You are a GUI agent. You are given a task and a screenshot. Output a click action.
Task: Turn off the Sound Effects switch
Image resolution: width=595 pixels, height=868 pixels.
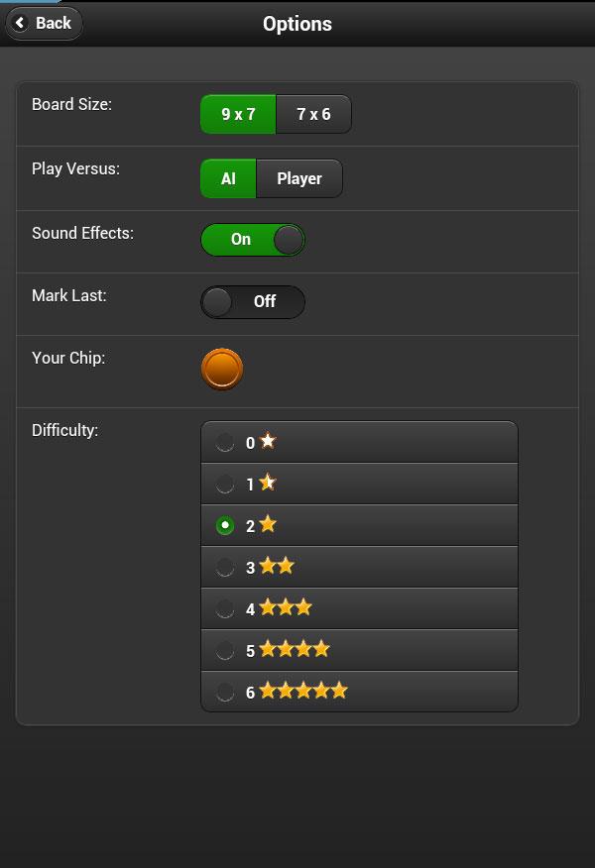(253, 240)
